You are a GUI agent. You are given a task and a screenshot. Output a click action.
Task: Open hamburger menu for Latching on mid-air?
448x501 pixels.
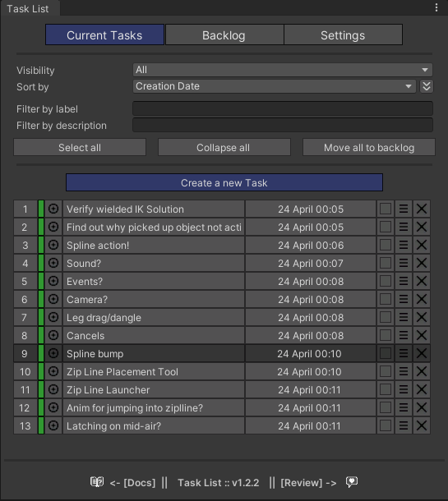click(x=404, y=425)
